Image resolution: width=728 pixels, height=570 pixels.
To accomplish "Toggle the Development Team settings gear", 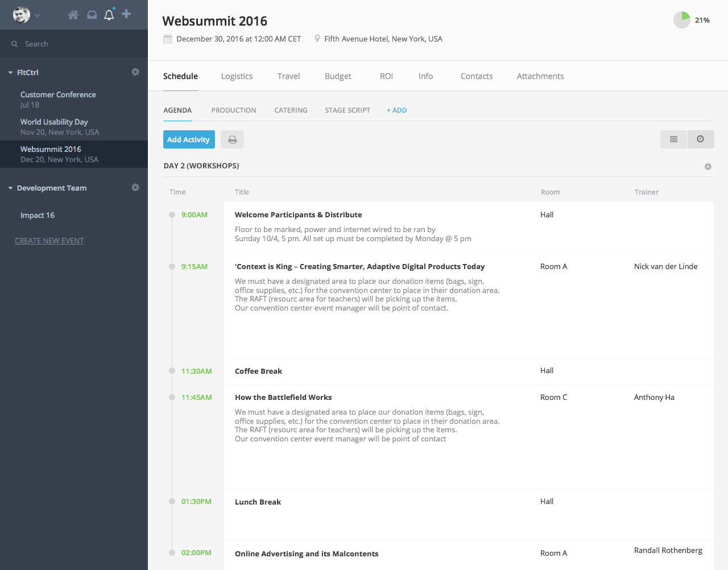I will (x=135, y=187).
